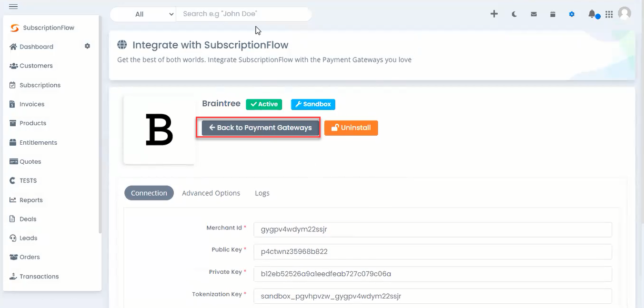The width and height of the screenshot is (644, 308).
Task: Open the notifications bell icon
Action: coord(592,14)
